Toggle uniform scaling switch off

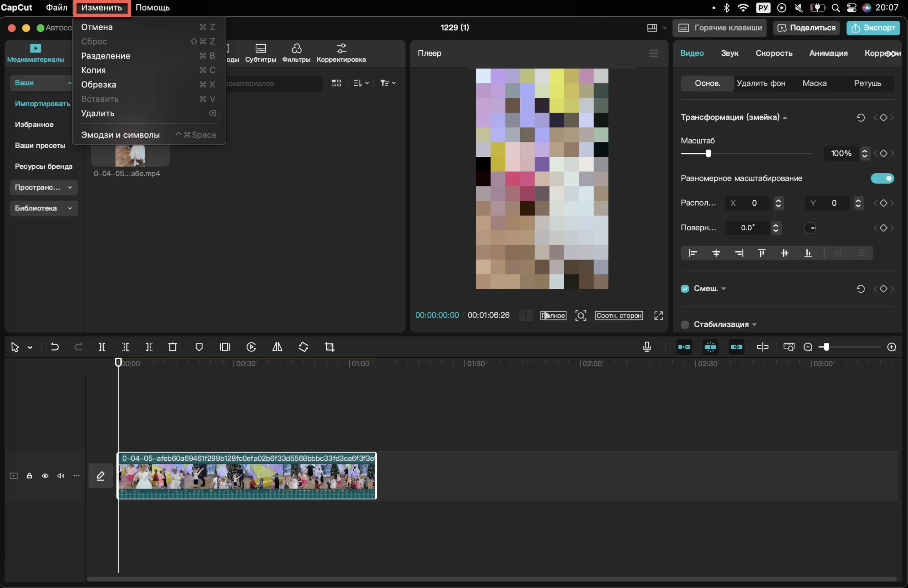click(x=882, y=179)
